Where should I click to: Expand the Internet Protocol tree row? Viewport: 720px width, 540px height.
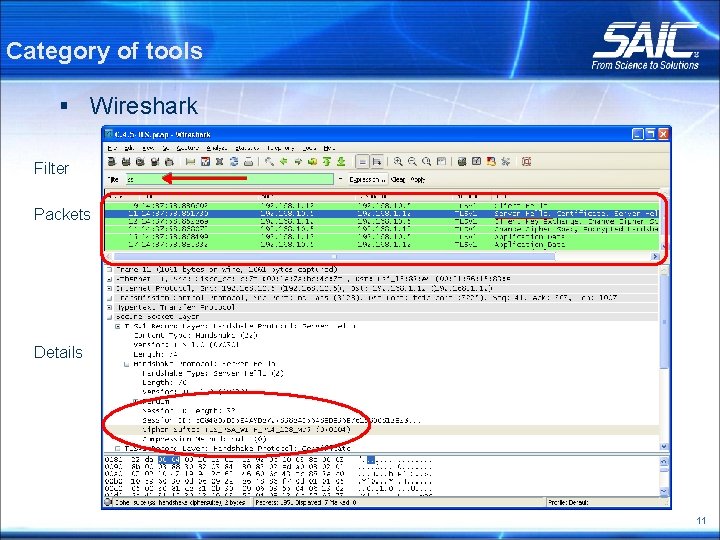tap(110, 288)
